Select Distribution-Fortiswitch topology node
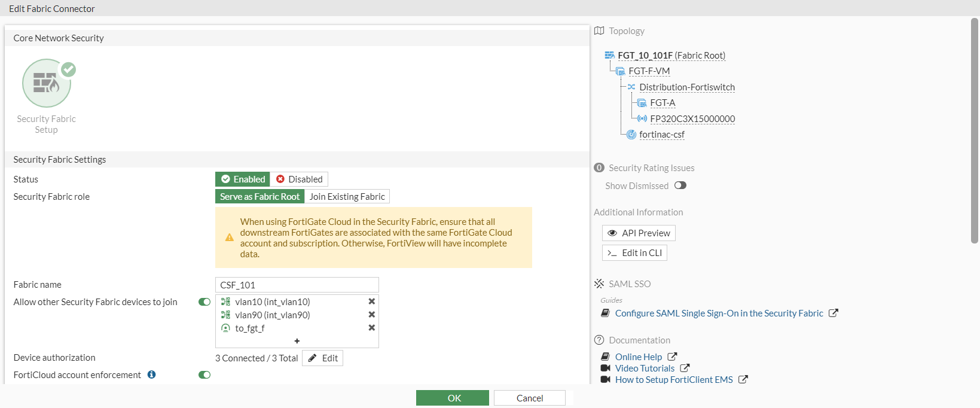Viewport: 980px width, 408px height. pyautogui.click(x=686, y=87)
